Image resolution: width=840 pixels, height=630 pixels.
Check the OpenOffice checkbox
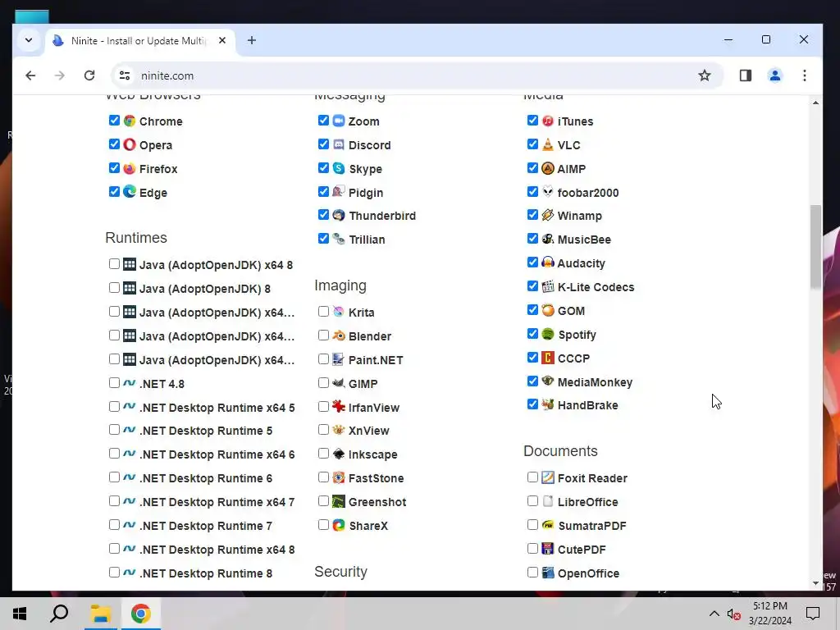pyautogui.click(x=532, y=572)
